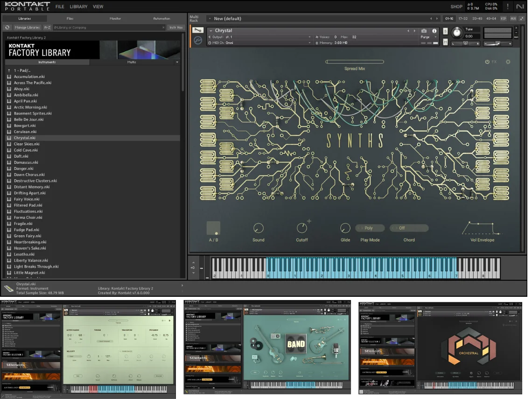Click the wrench edit-mode icon beside Chrystal
The height and width of the screenshot is (399, 532).
[x=197, y=31]
